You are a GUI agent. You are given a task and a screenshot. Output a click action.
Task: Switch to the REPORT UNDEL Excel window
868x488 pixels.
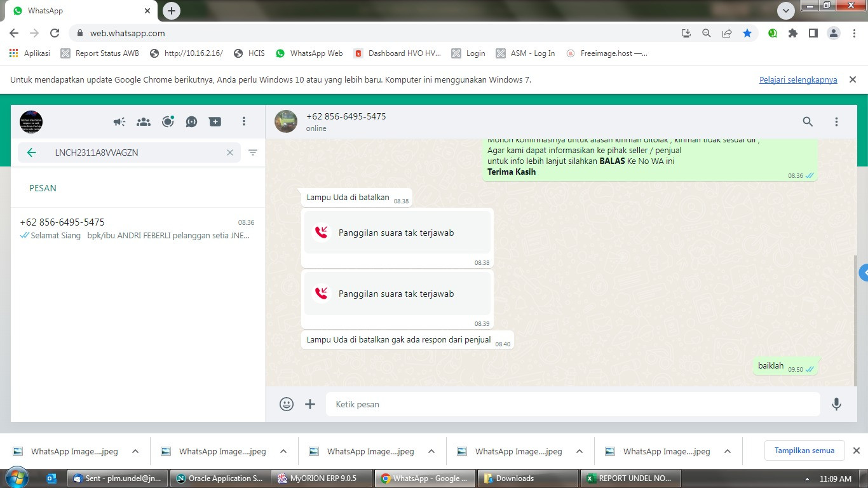(x=630, y=478)
